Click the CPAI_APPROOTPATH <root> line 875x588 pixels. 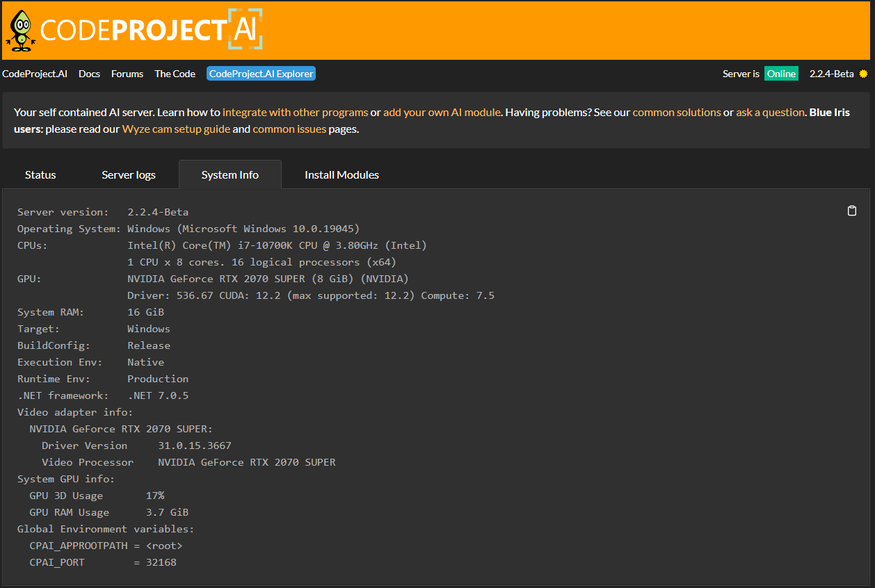(106, 546)
